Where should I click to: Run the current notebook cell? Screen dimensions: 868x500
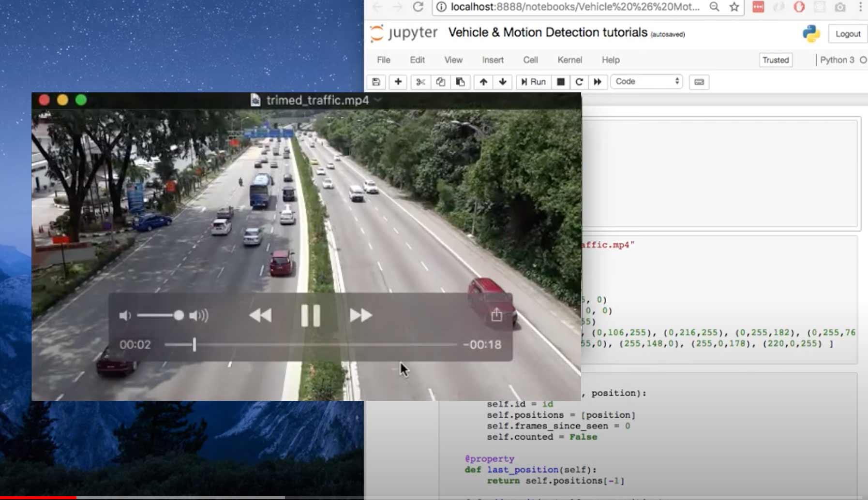[x=533, y=82]
